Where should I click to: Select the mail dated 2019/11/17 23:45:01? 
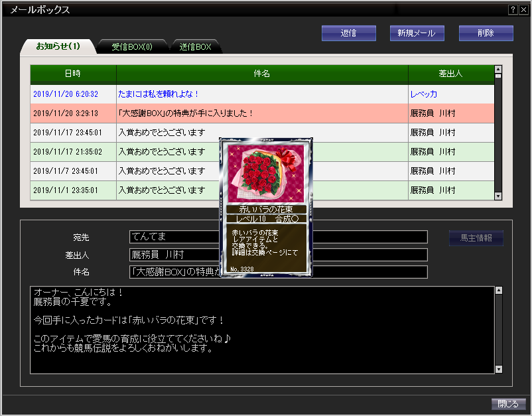(262, 133)
